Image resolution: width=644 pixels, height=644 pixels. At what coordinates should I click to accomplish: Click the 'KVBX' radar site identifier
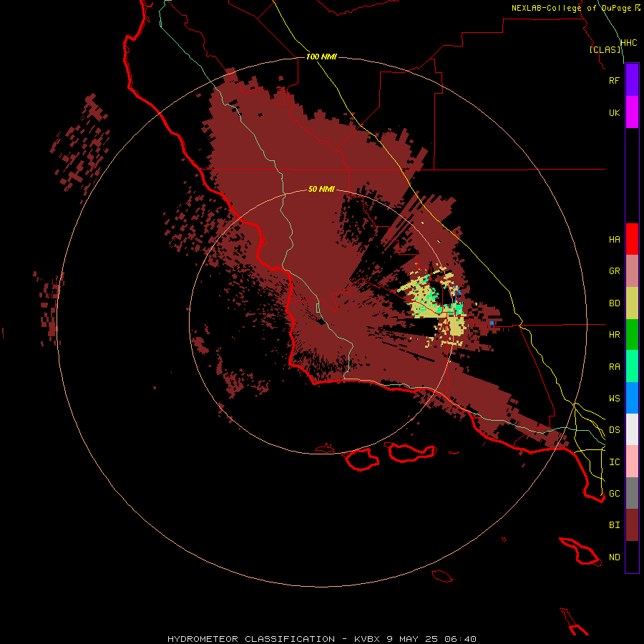pos(367,639)
